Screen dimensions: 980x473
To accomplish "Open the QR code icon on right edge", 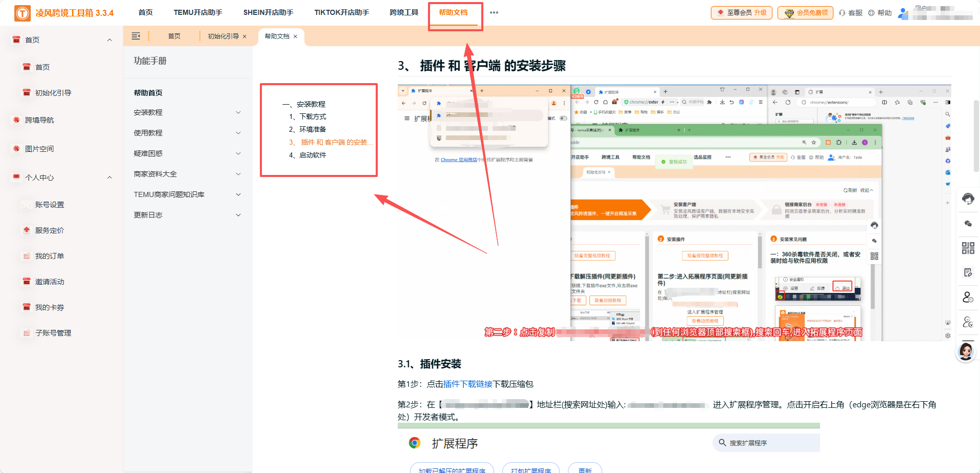I will pyautogui.click(x=968, y=248).
